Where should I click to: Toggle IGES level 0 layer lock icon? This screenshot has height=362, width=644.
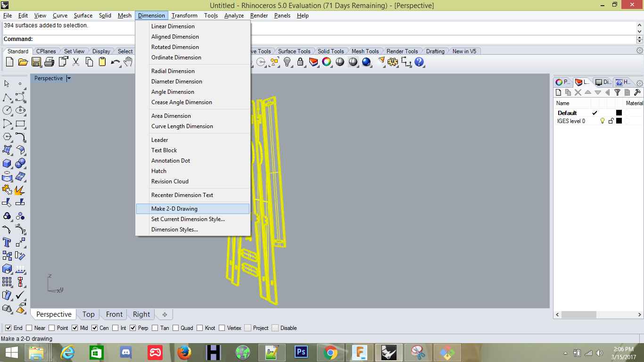pos(611,121)
